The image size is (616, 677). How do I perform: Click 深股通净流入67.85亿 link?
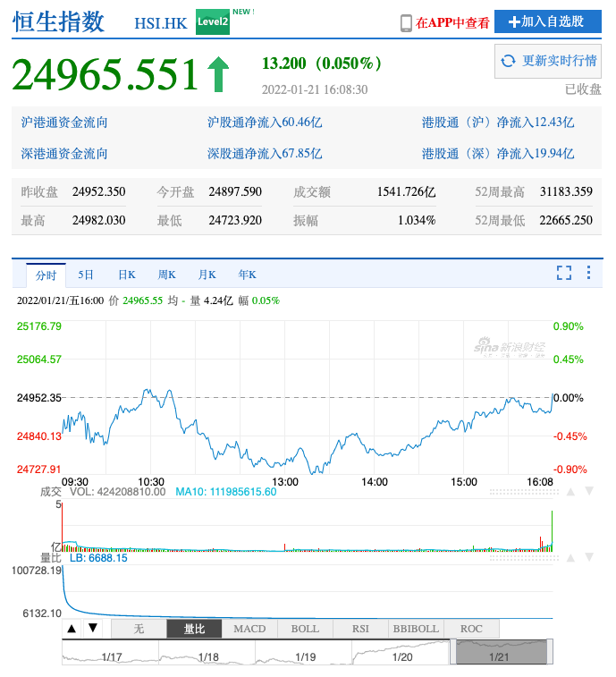(265, 153)
